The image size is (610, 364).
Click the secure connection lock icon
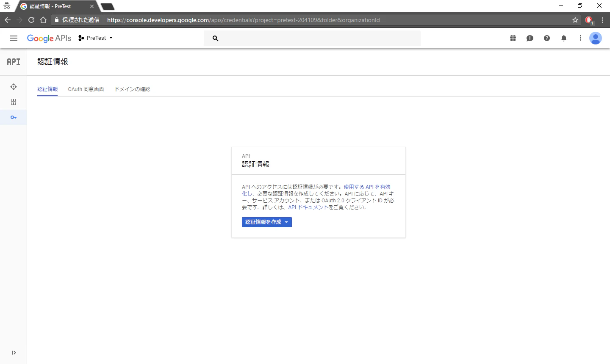pos(57,20)
